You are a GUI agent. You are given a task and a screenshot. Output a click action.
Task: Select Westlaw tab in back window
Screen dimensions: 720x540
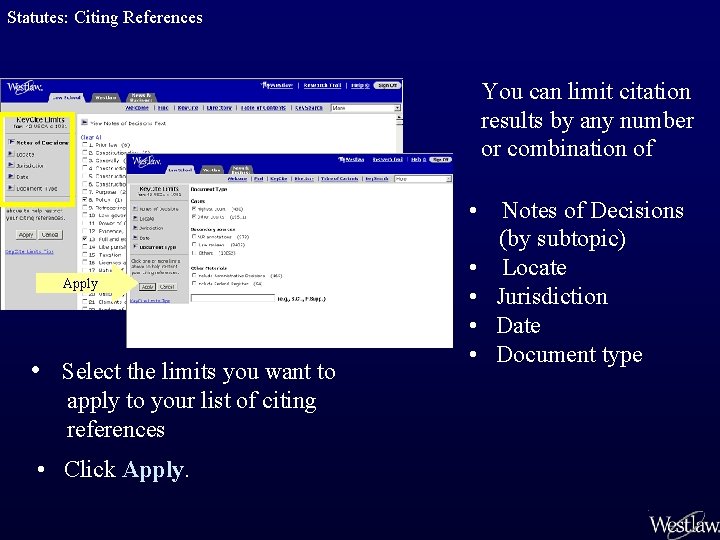[106, 97]
